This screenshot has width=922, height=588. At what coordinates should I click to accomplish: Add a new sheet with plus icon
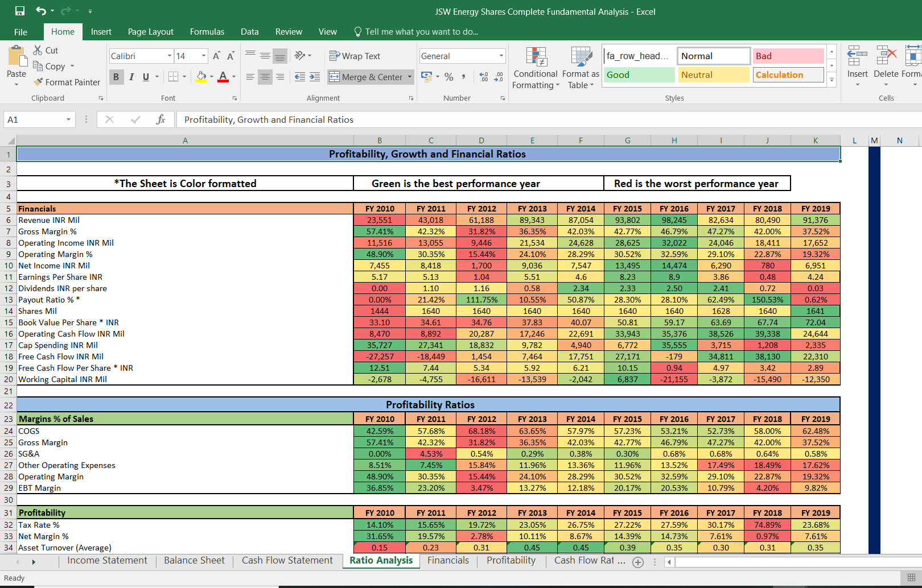638,562
